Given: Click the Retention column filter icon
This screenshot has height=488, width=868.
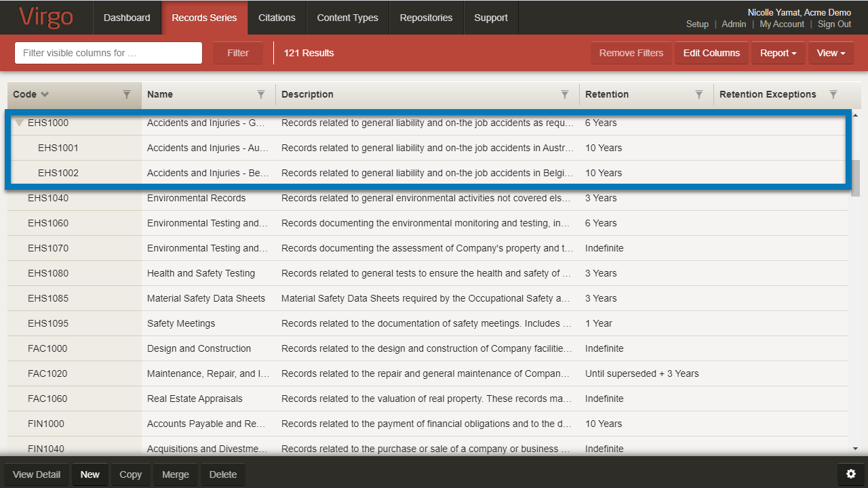Looking at the screenshot, I should (x=699, y=95).
